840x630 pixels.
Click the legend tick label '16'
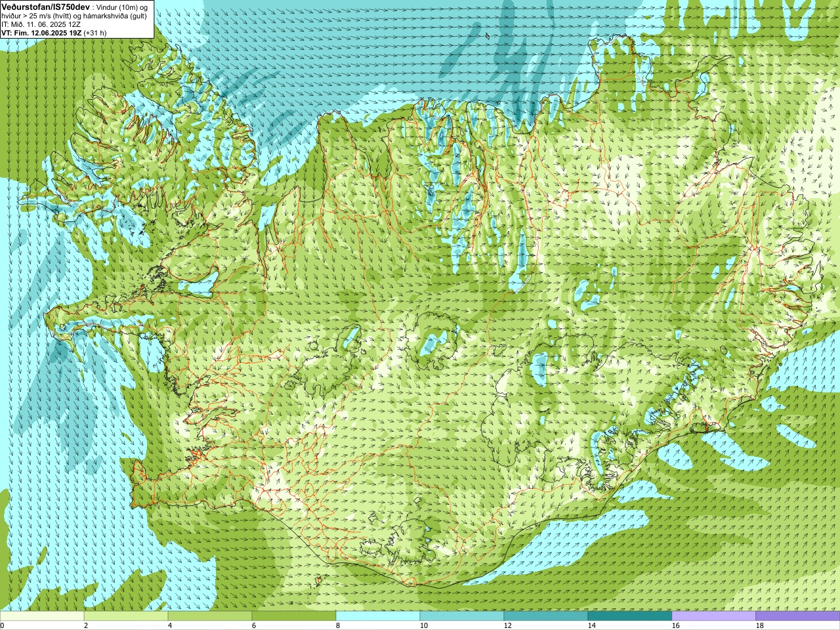click(x=675, y=625)
